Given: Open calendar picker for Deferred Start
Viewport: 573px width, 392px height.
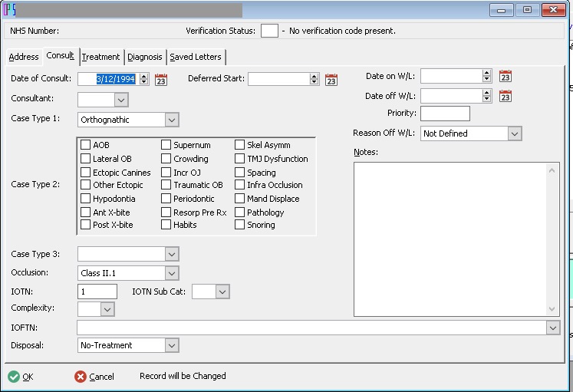Looking at the screenshot, I should pos(331,80).
